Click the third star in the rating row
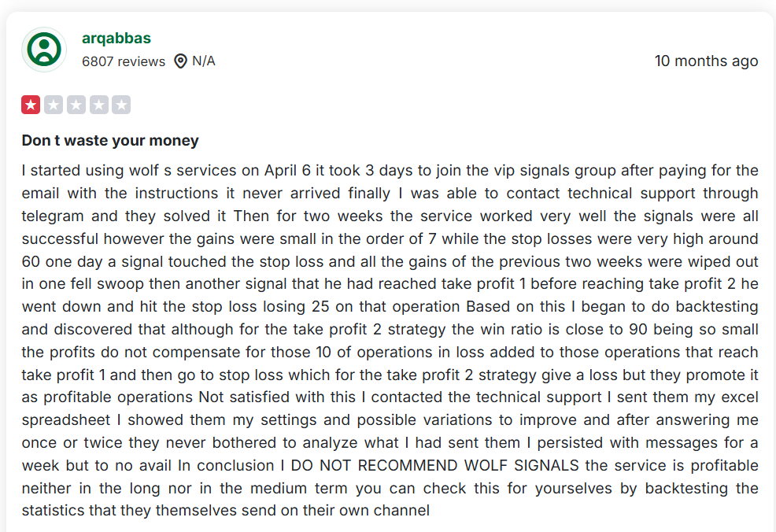 (x=76, y=104)
